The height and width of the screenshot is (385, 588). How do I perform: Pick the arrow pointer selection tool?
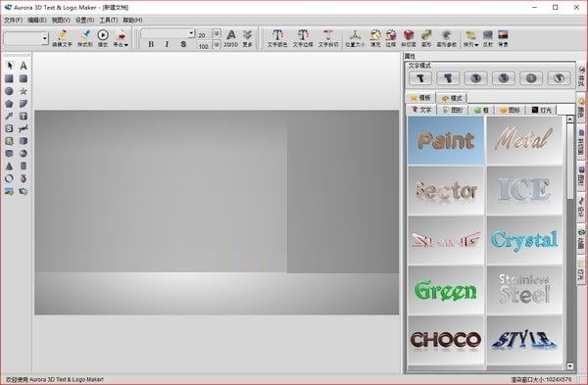coord(10,66)
